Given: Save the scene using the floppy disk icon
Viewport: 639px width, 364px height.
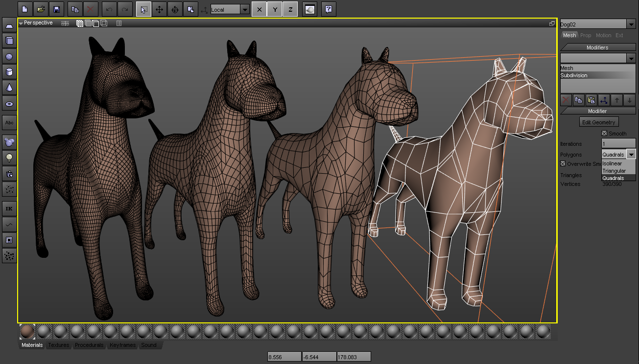Looking at the screenshot, I should click(x=56, y=9).
